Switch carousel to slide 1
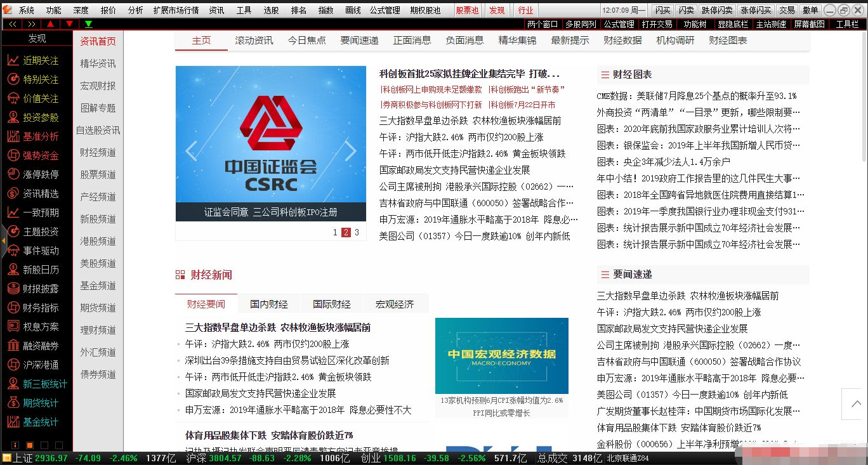 [x=335, y=232]
